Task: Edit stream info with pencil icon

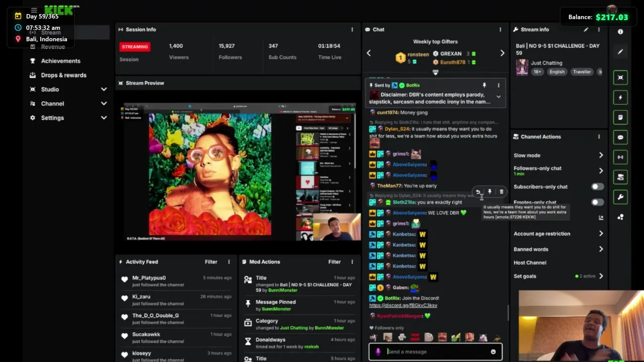Action: tap(586, 30)
